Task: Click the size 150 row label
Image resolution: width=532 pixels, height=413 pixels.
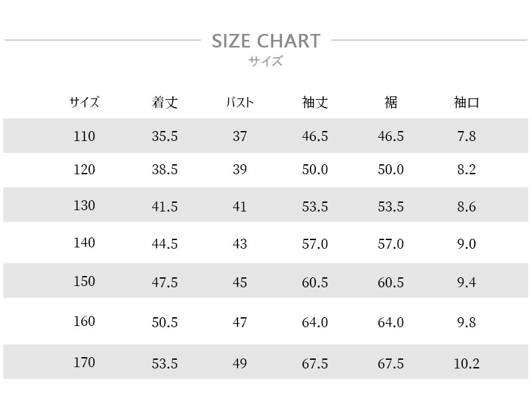Action: 84,281
